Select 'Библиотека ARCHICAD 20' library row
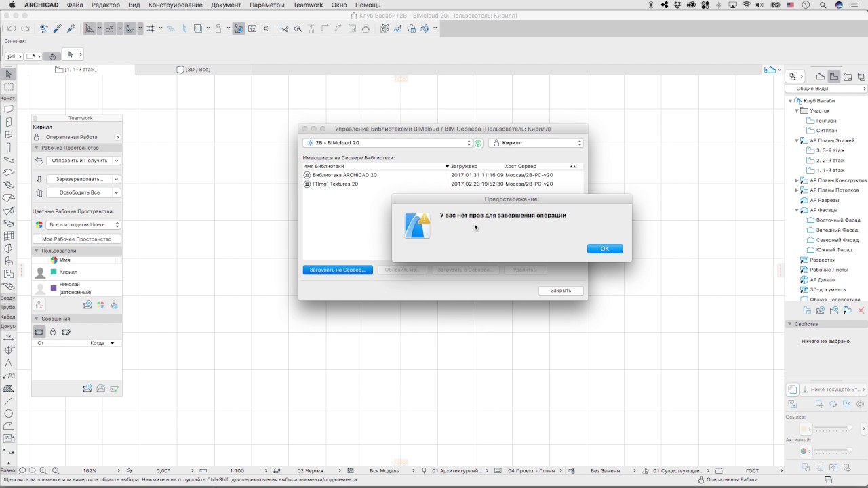 click(x=443, y=175)
